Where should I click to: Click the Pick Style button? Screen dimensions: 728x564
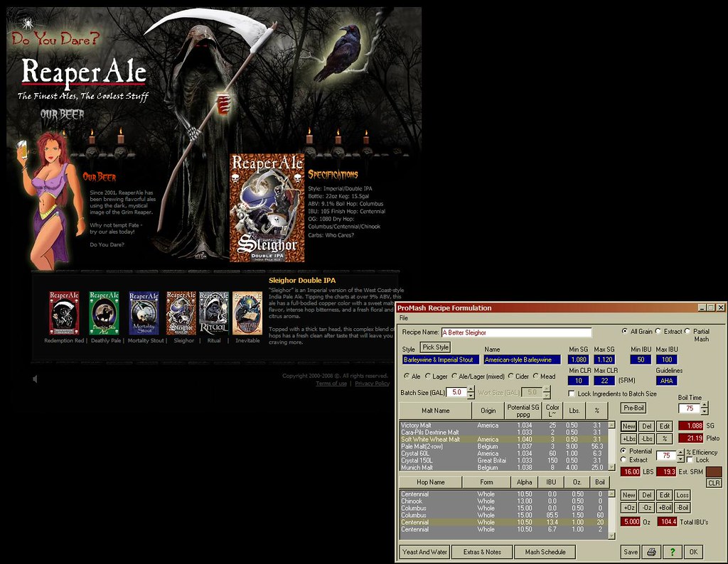tap(436, 347)
